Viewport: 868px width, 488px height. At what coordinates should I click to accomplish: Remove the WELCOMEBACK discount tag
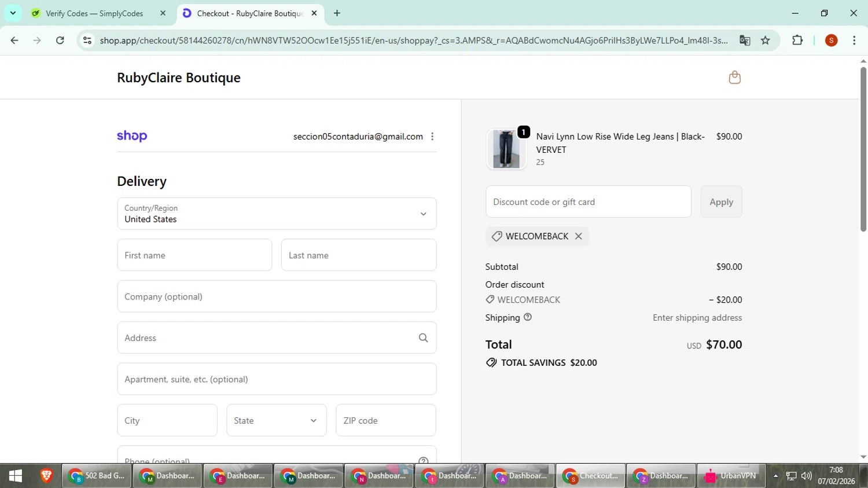578,236
